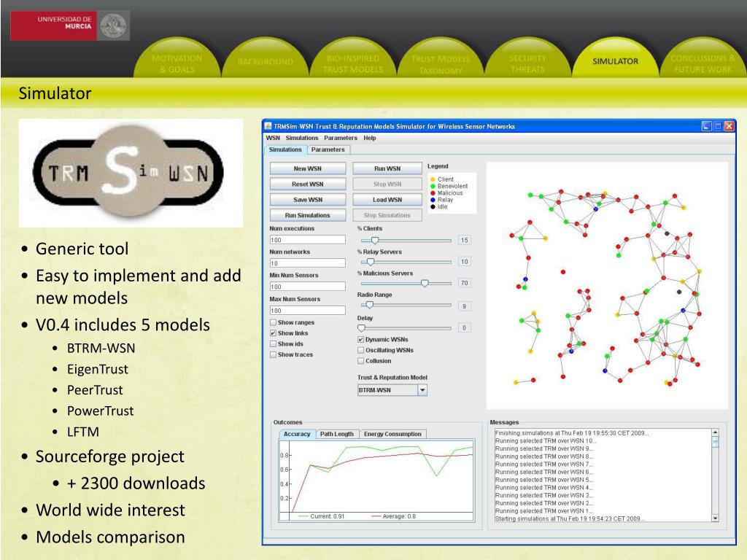Screen dimensions: 747x560
Task: Click the red Malicious legend dot
Action: [433, 193]
